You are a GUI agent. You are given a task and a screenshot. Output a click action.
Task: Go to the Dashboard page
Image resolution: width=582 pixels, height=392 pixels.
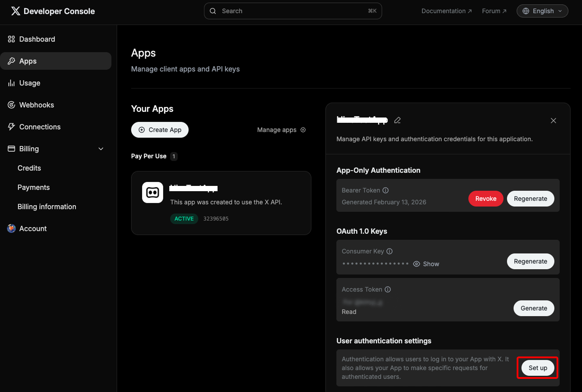pos(37,39)
